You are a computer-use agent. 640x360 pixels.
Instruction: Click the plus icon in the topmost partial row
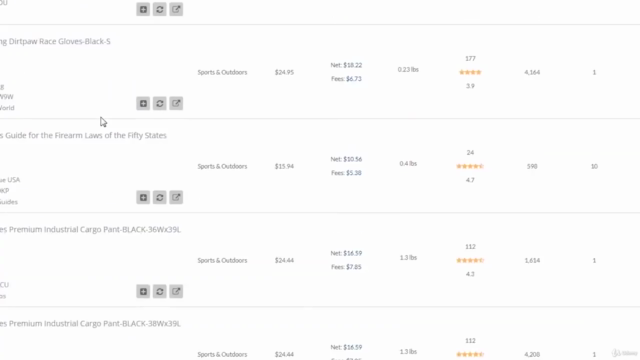click(x=143, y=9)
